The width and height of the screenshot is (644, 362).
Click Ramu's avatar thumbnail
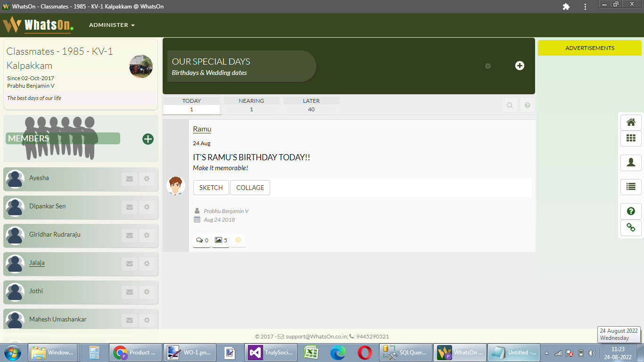(x=176, y=186)
